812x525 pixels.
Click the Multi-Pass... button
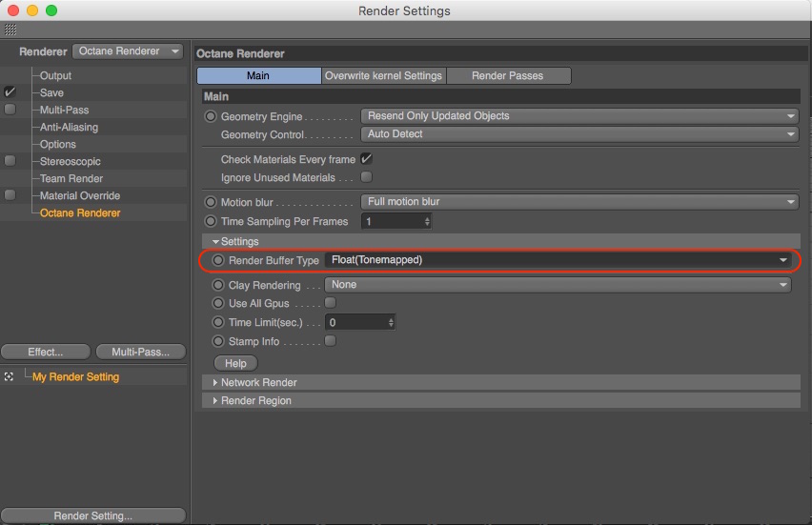click(x=141, y=353)
